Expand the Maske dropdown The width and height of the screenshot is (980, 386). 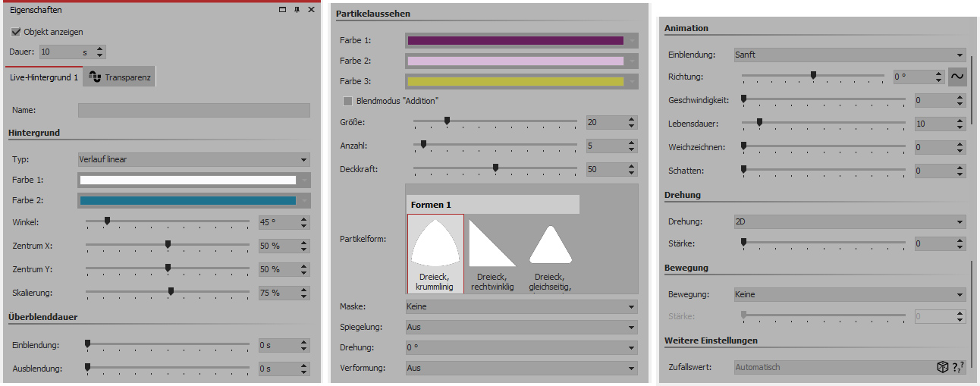click(x=521, y=307)
